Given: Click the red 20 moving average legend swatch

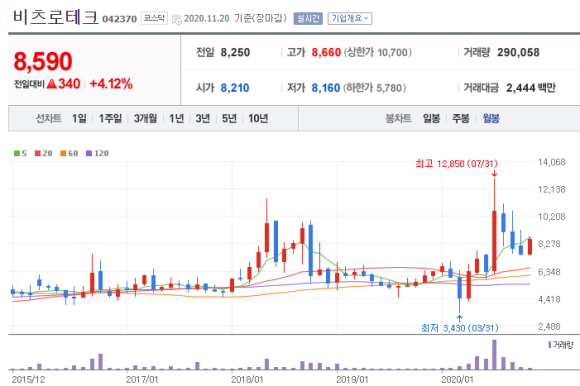Looking at the screenshot, I should (38, 153).
